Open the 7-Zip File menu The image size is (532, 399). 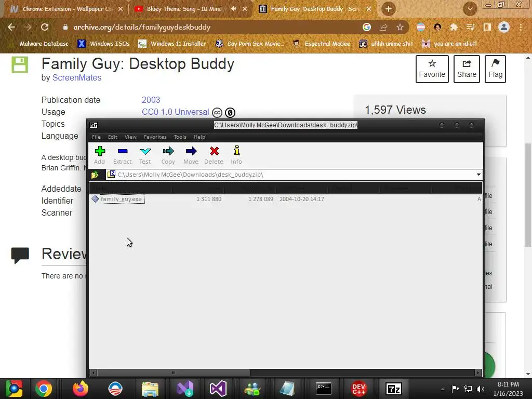point(96,137)
